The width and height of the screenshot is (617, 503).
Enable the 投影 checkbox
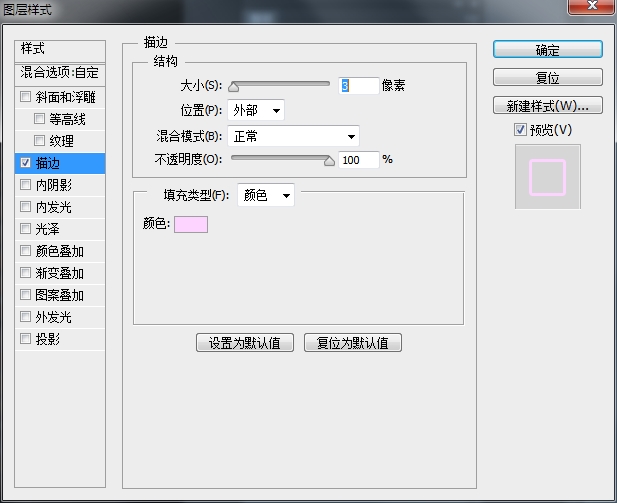[x=26, y=338]
